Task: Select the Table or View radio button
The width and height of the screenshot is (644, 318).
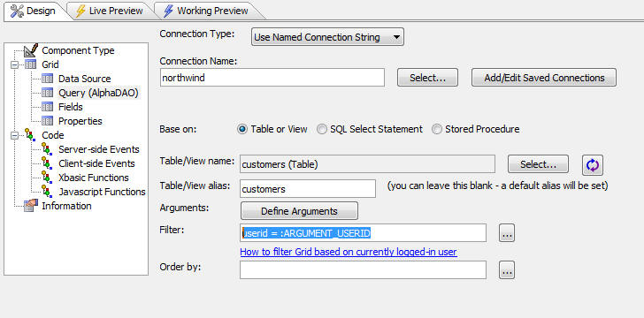Action: pyautogui.click(x=242, y=129)
